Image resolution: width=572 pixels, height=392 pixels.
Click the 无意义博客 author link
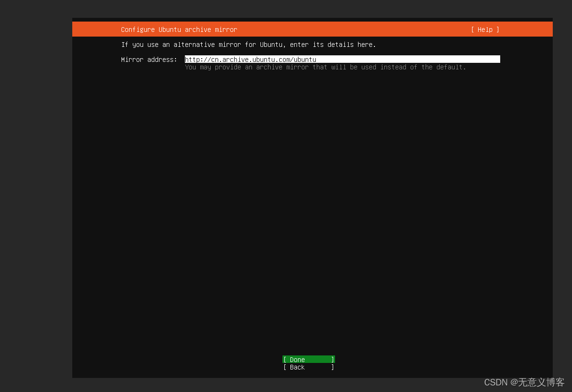point(541,383)
